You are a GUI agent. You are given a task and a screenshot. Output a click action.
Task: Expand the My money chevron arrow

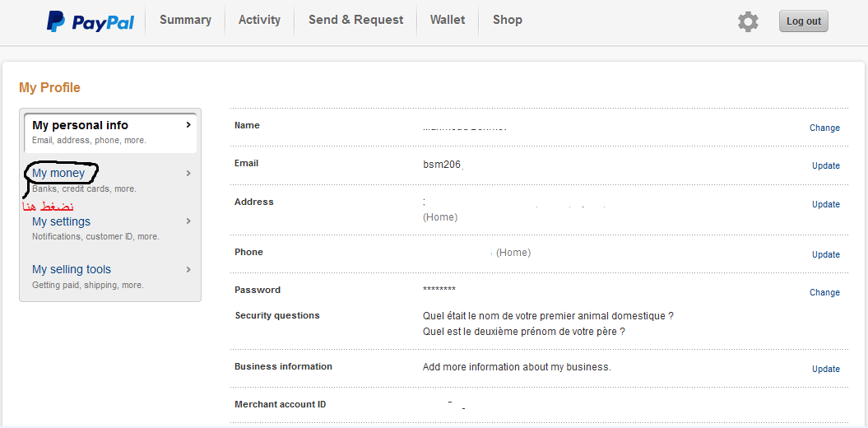point(188,174)
